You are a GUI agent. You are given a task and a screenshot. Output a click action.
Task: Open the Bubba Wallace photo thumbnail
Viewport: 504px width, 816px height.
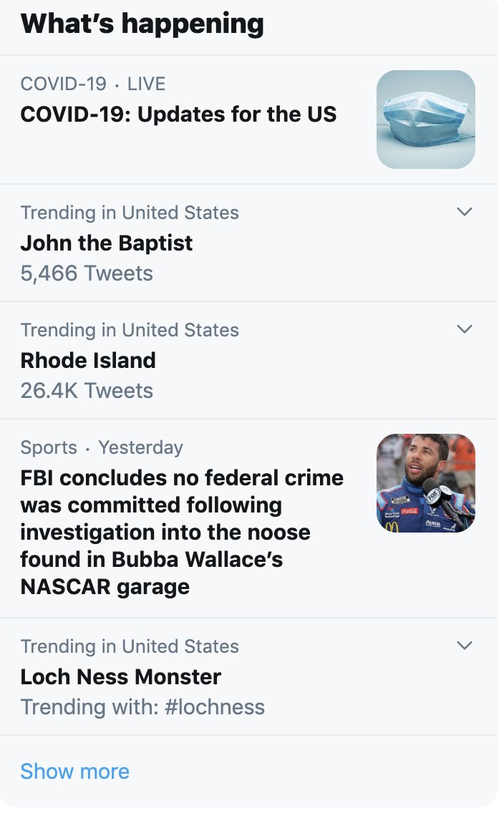tap(425, 483)
